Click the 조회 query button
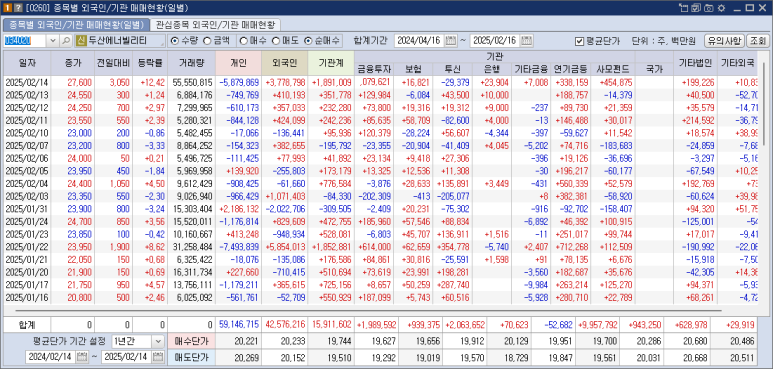Image resolution: width=773 pixels, height=369 pixels. tap(757, 41)
